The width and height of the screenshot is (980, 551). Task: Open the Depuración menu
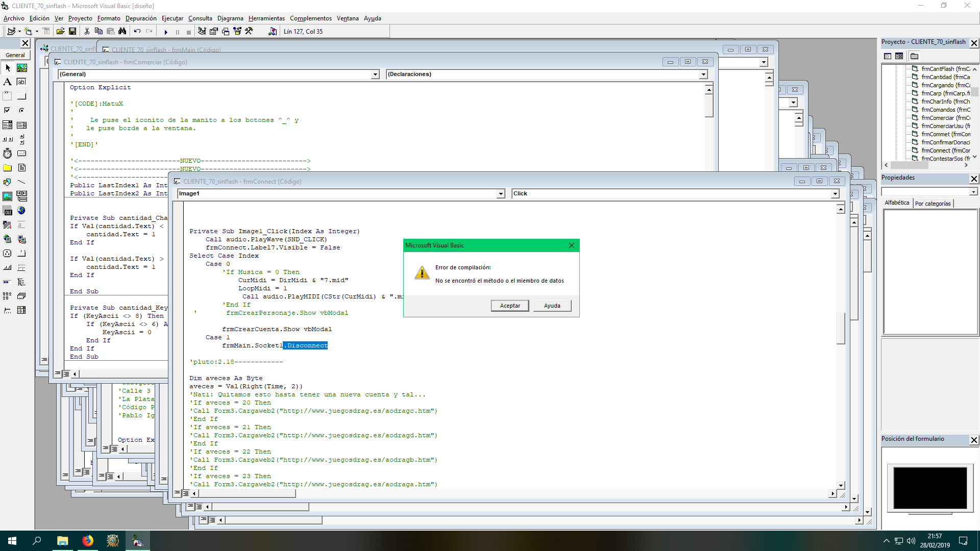[141, 18]
